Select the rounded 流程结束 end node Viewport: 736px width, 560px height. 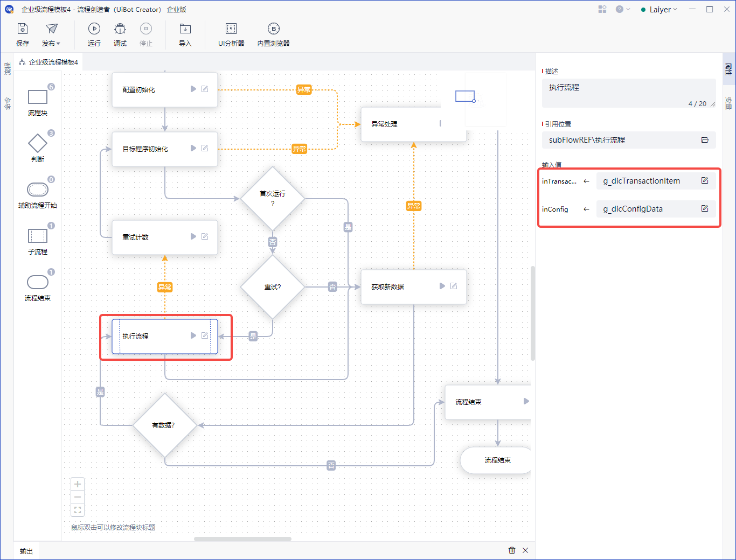[496, 460]
